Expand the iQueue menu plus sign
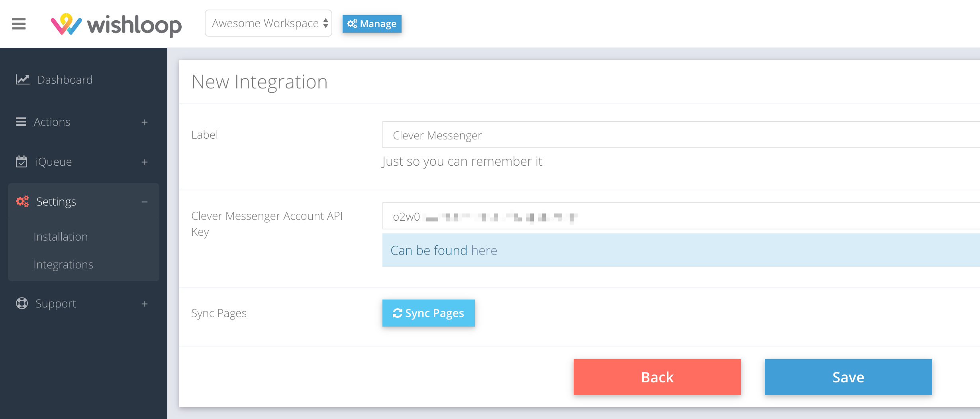The width and height of the screenshot is (980, 419). coord(145,162)
